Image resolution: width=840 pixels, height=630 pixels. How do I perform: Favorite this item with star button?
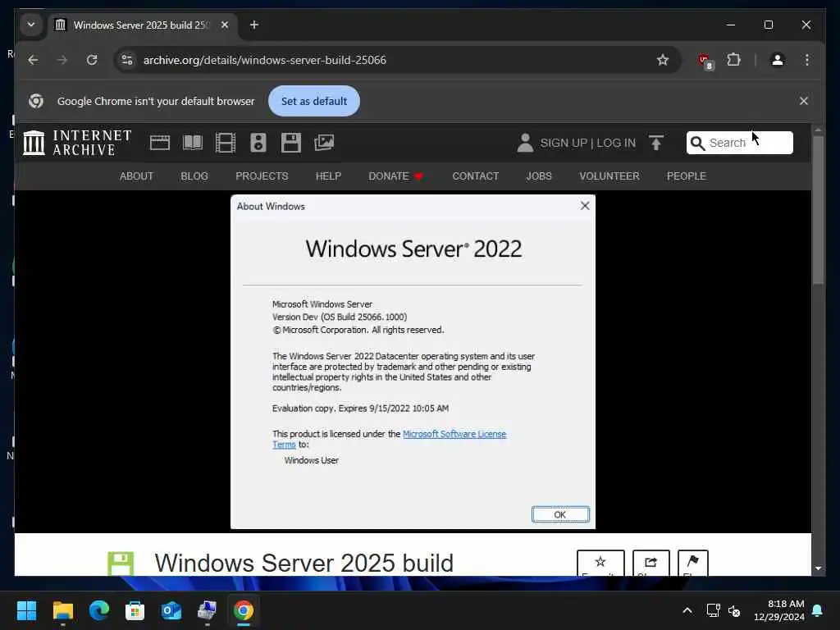(600, 563)
